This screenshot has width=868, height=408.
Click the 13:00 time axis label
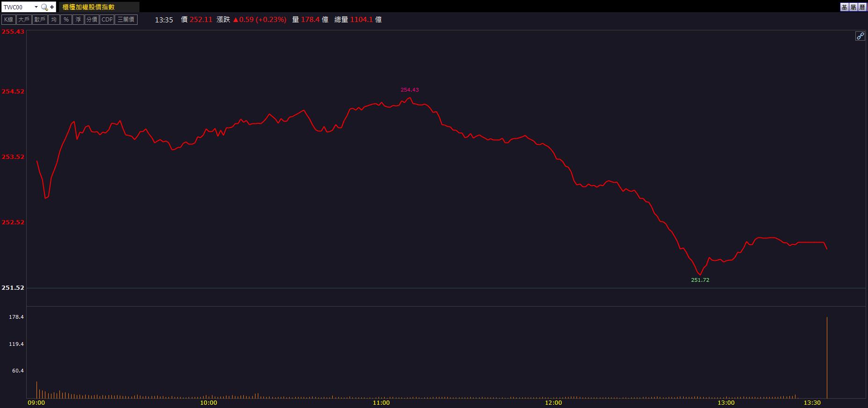[726, 402]
